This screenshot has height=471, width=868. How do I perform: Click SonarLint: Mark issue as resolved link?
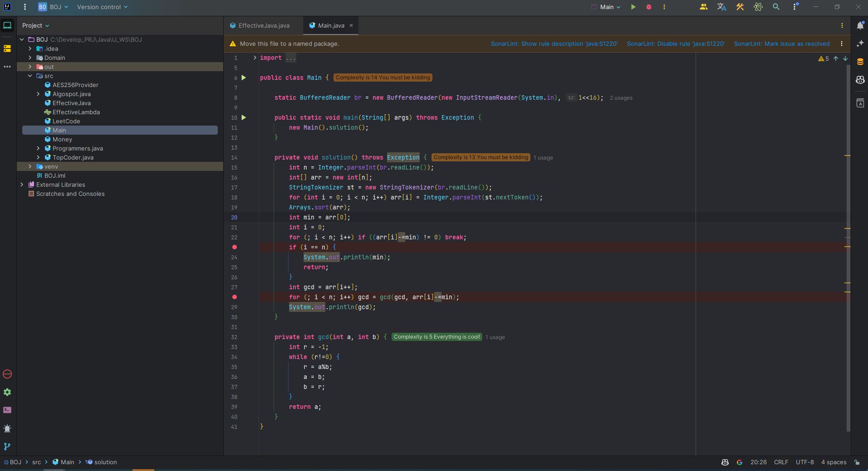[781, 44]
